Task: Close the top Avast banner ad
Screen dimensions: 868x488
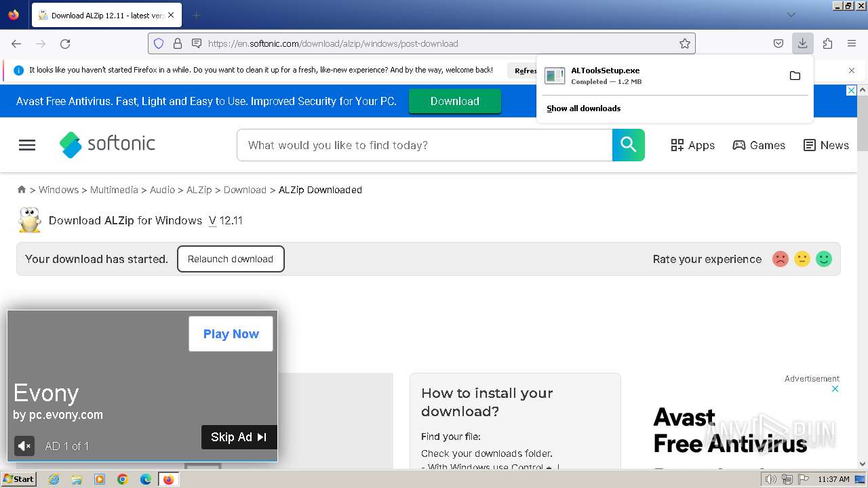Action: pos(852,90)
